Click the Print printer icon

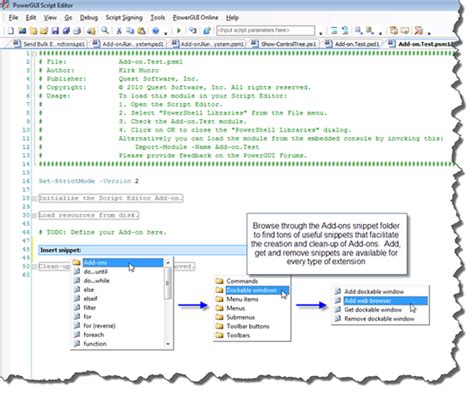click(x=77, y=31)
